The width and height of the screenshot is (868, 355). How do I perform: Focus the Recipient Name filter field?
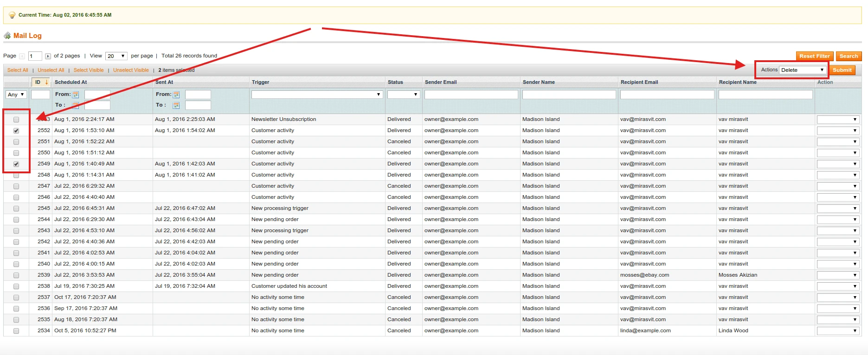pos(765,95)
